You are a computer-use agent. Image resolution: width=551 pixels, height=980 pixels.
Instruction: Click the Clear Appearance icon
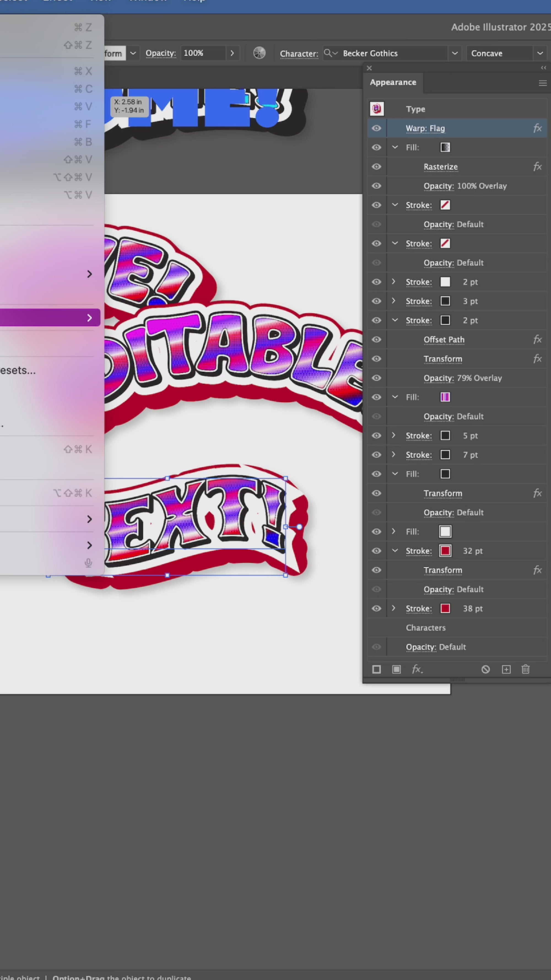[x=486, y=669]
